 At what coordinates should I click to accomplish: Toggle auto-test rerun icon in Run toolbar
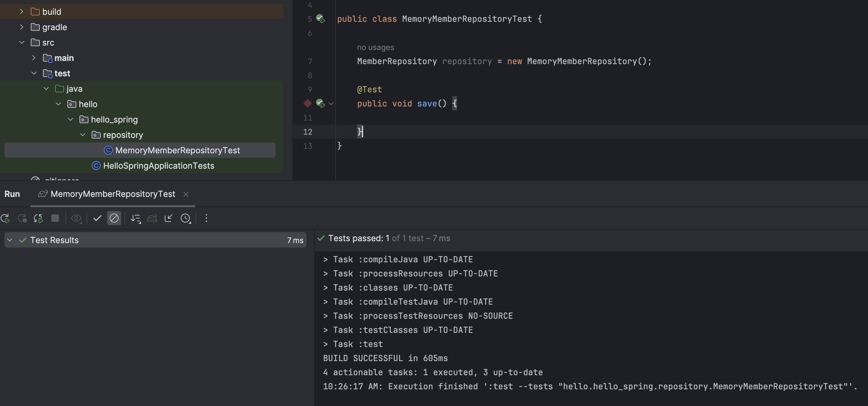[38, 218]
